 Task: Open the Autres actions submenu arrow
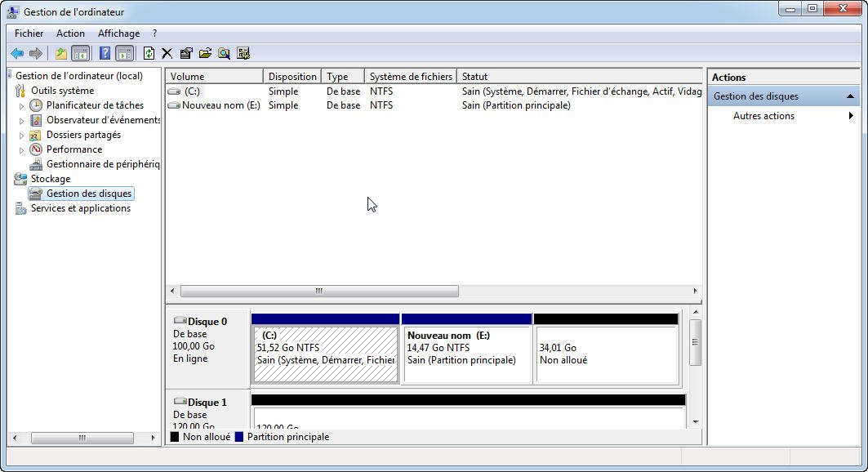[851, 116]
